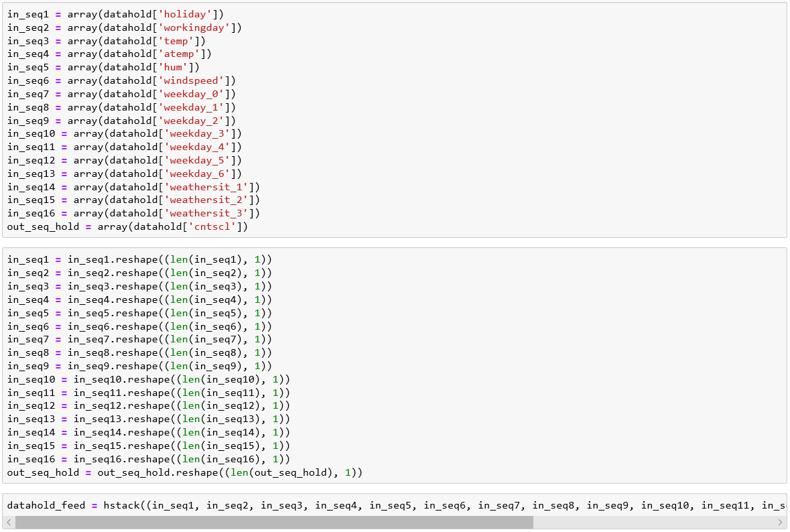Click the 'weekday_0' string

click(x=192, y=94)
